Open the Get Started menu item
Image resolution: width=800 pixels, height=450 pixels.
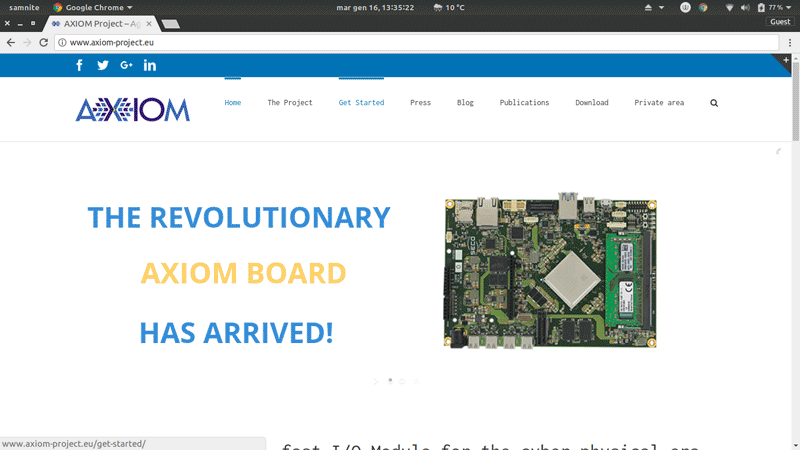coord(361,103)
